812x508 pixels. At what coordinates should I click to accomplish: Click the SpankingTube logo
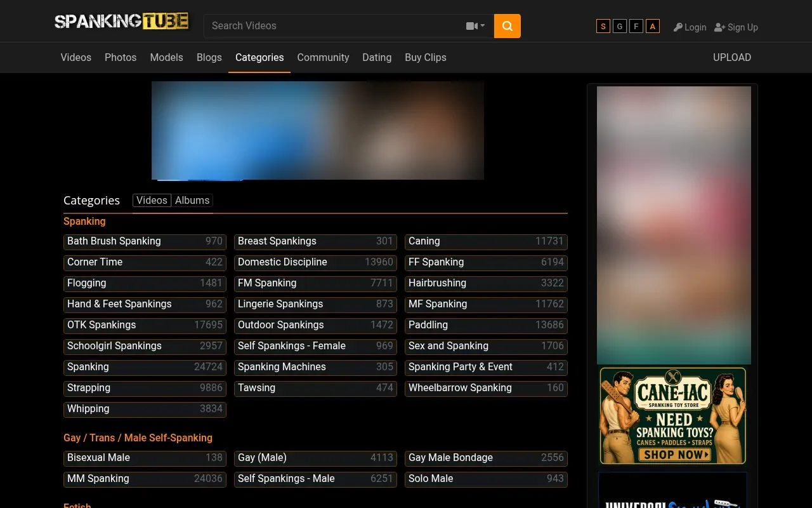(x=122, y=22)
